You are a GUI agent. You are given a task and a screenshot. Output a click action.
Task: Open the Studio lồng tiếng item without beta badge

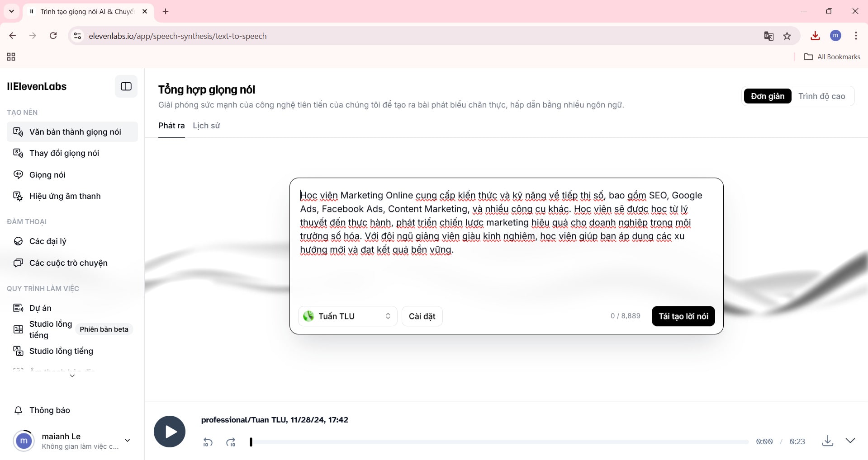pos(72,351)
